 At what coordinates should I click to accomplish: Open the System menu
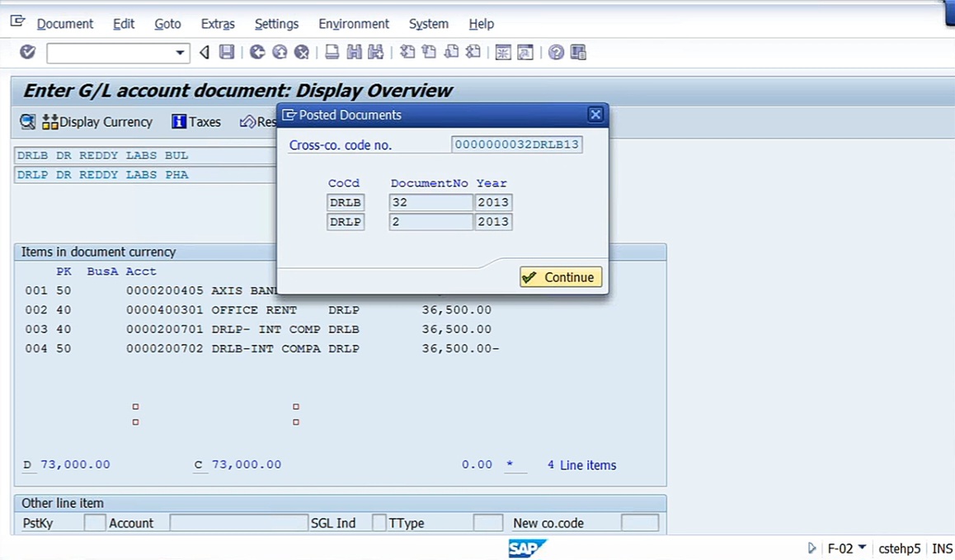click(429, 24)
